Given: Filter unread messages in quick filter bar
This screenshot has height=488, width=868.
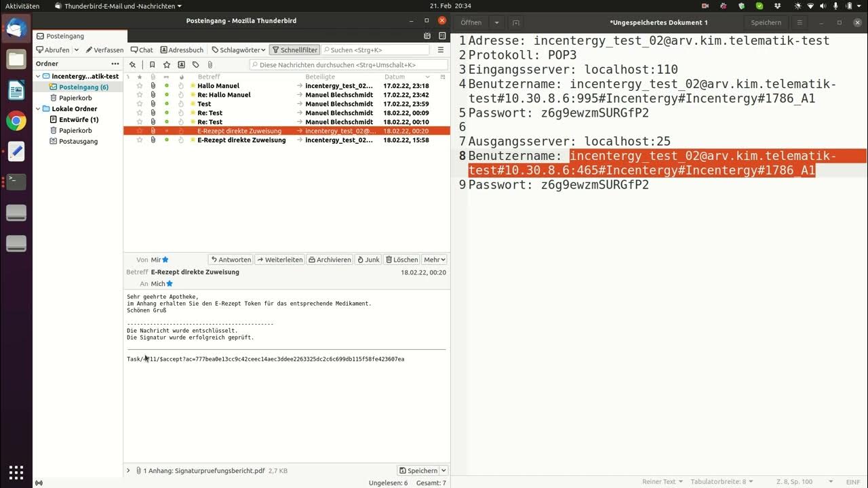Looking at the screenshot, I should (153, 65).
